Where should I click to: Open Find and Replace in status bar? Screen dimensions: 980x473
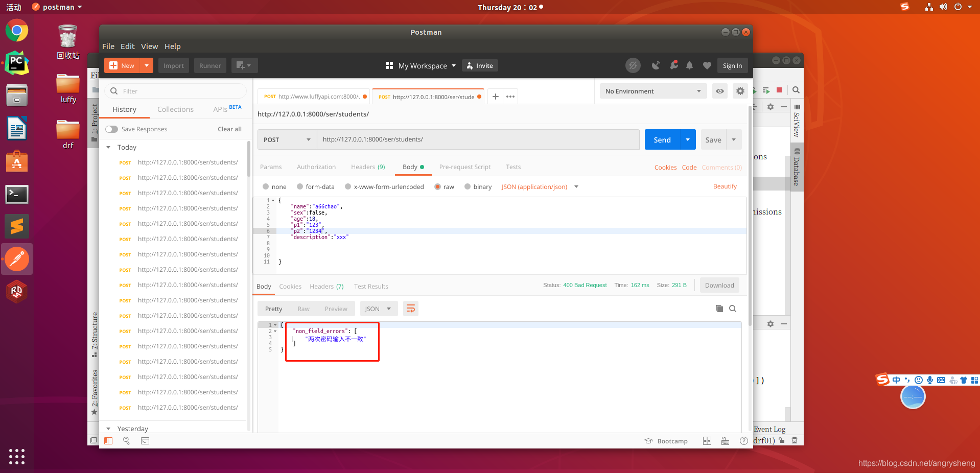point(126,441)
